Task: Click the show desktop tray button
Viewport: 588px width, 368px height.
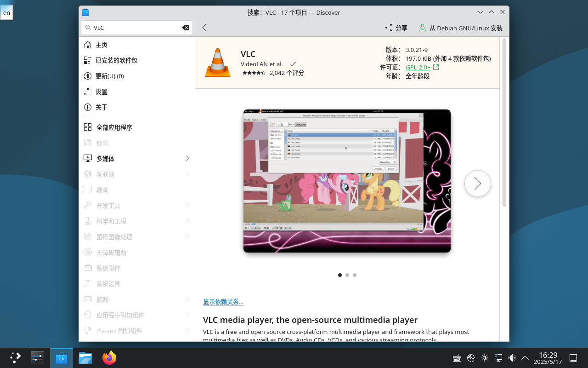Action: pos(573,358)
